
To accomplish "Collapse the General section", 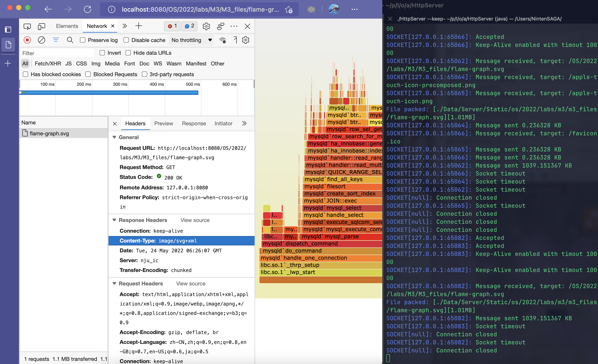I will click(x=114, y=137).
